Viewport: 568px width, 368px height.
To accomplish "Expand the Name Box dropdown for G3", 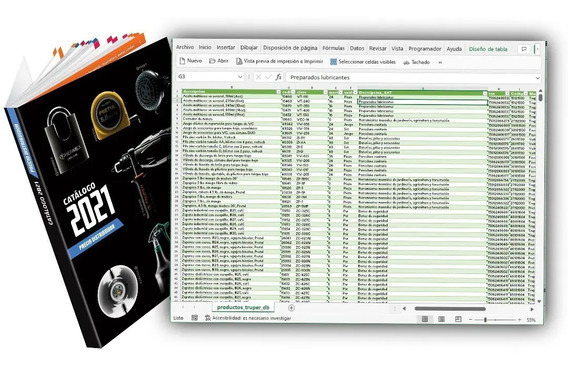I will click(x=240, y=77).
